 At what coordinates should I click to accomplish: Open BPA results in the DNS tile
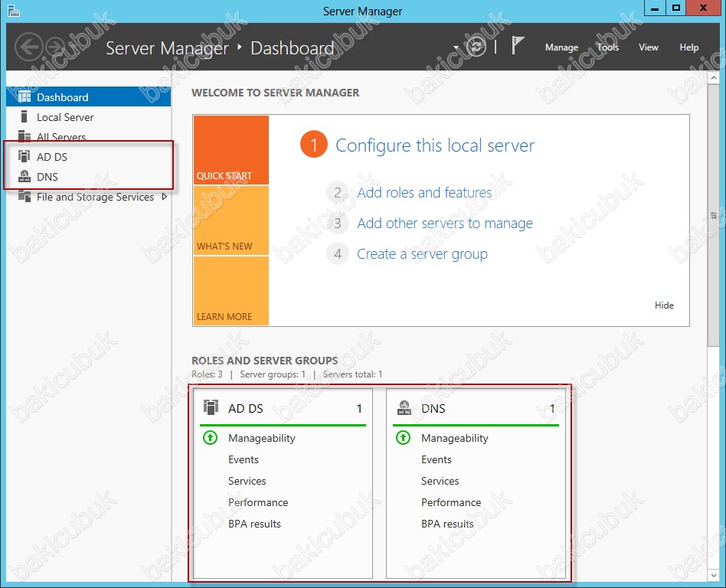pyautogui.click(x=447, y=524)
